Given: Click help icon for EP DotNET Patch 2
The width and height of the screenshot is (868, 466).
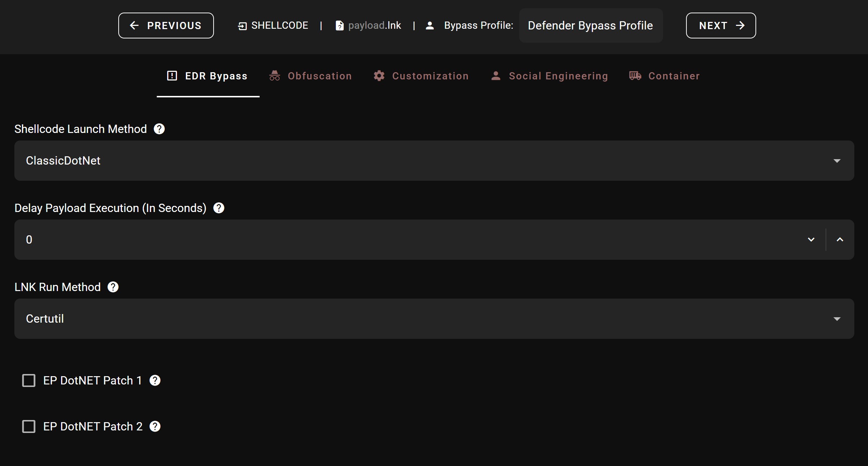Looking at the screenshot, I should click(155, 426).
